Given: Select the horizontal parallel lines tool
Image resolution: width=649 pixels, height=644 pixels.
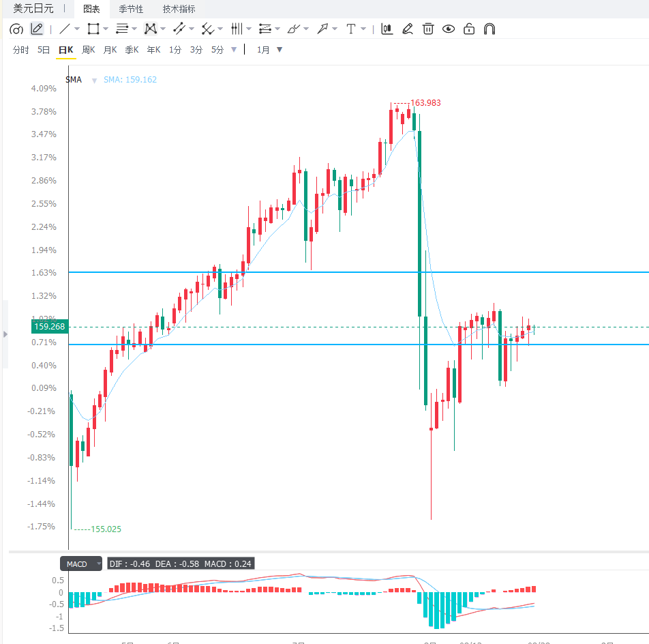Looking at the screenshot, I should (121, 29).
